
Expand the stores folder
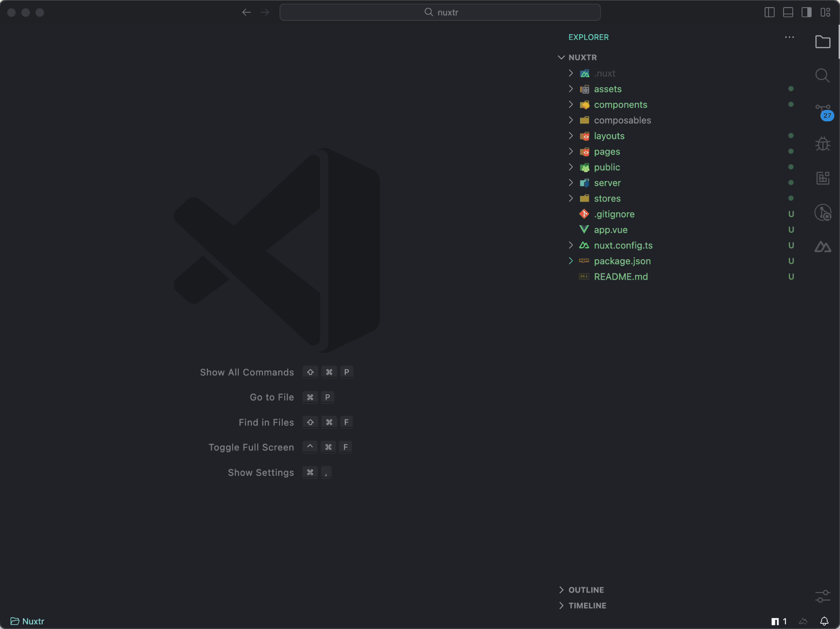[571, 198]
